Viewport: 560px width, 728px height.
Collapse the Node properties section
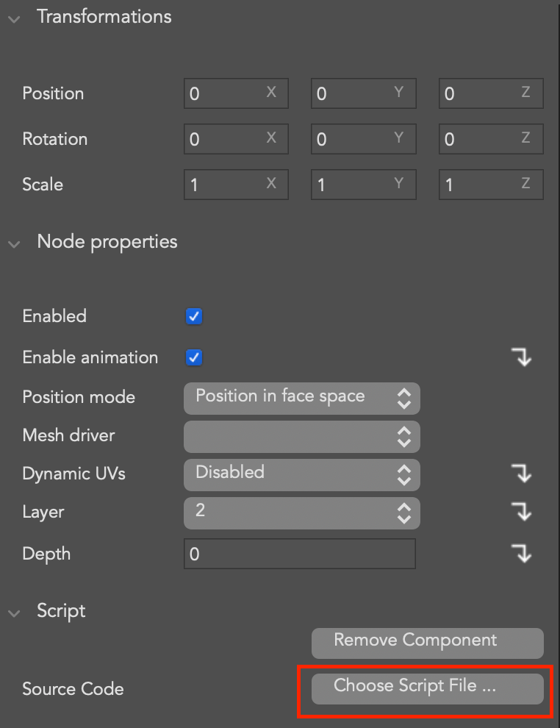(14, 244)
